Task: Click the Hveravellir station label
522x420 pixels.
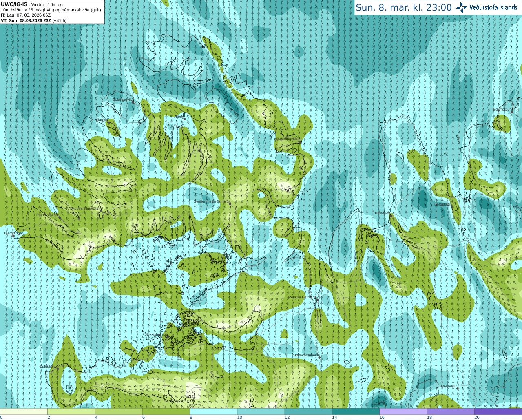Action: (x=447, y=386)
